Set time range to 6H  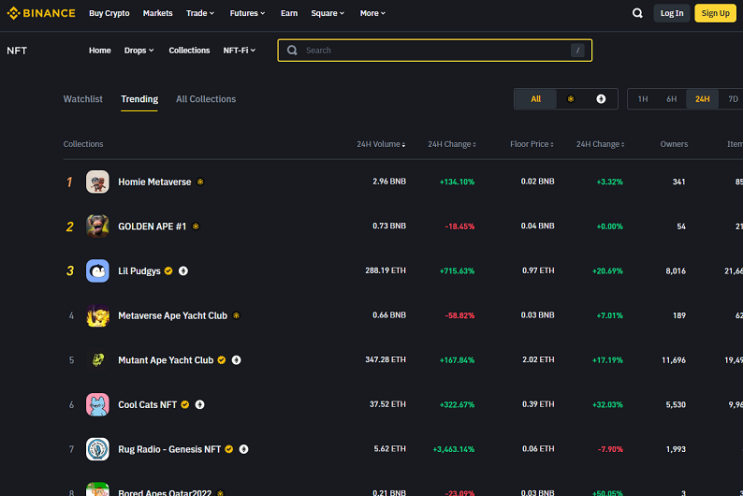671,99
